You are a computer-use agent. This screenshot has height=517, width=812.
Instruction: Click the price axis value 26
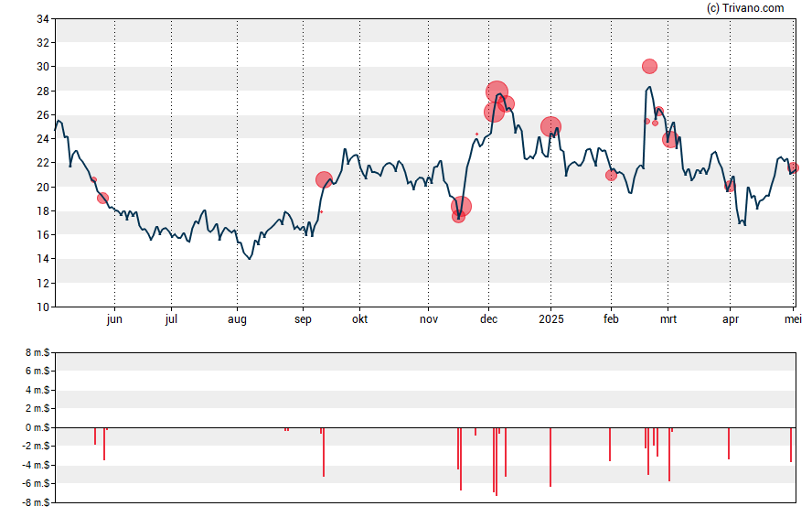coord(43,115)
